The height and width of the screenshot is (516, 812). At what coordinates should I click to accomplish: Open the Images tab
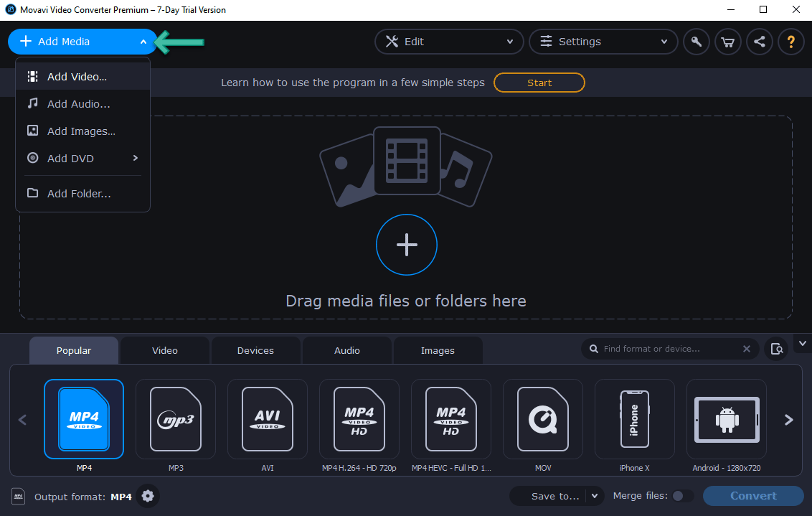[438, 351]
